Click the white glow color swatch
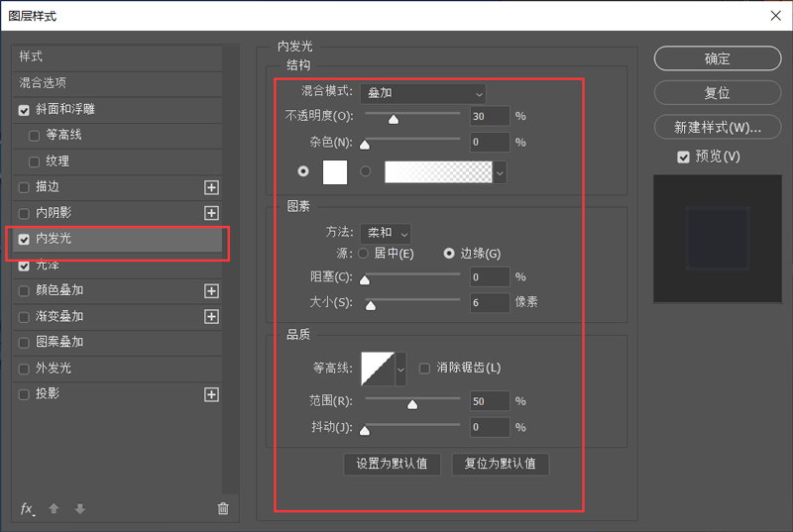Viewport: 793px width, 532px height. pos(335,171)
